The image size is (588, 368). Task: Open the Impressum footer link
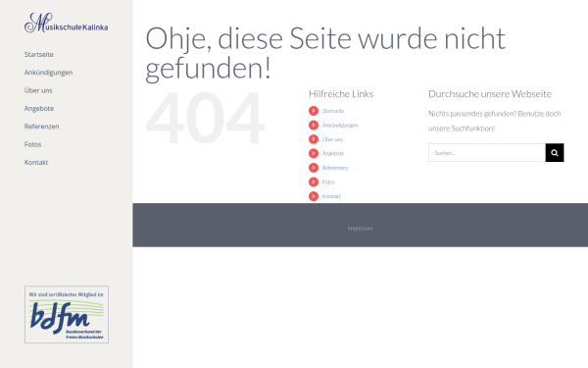(360, 229)
